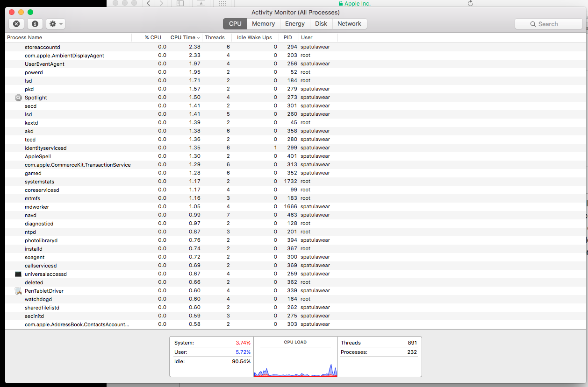Click Safari's favorites star button
Screen dimensions: 588x387
click(201, 3)
